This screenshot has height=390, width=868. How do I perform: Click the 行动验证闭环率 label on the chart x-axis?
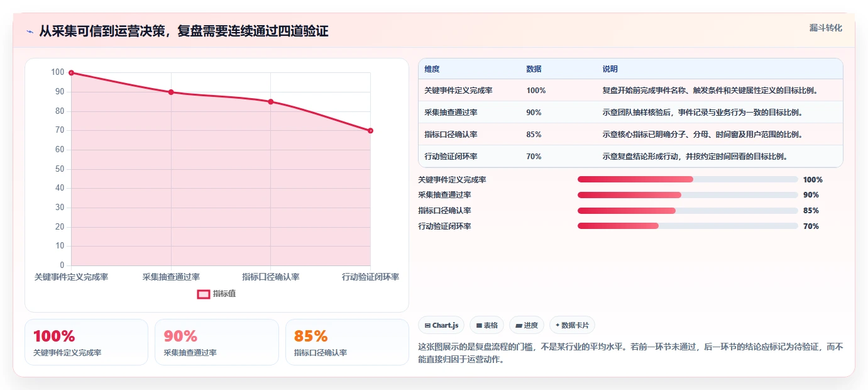(370, 277)
